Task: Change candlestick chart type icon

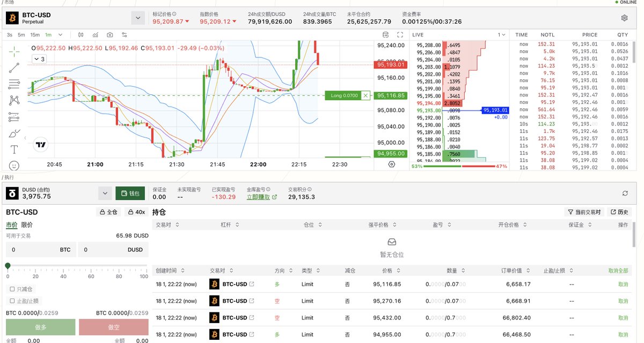Action: [80, 35]
